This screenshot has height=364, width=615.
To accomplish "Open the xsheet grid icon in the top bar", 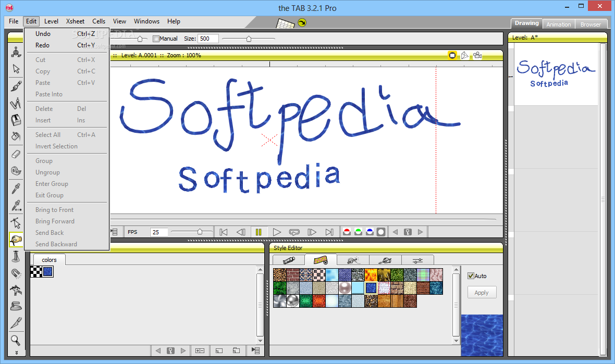I will click(286, 23).
